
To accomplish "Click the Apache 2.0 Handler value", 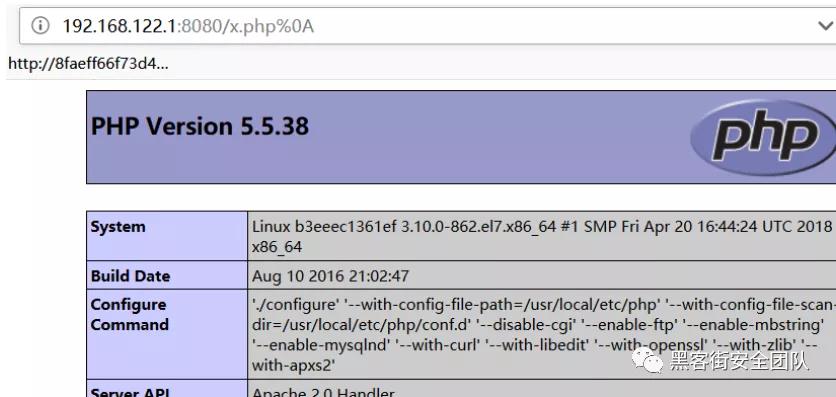I will (x=323, y=393).
